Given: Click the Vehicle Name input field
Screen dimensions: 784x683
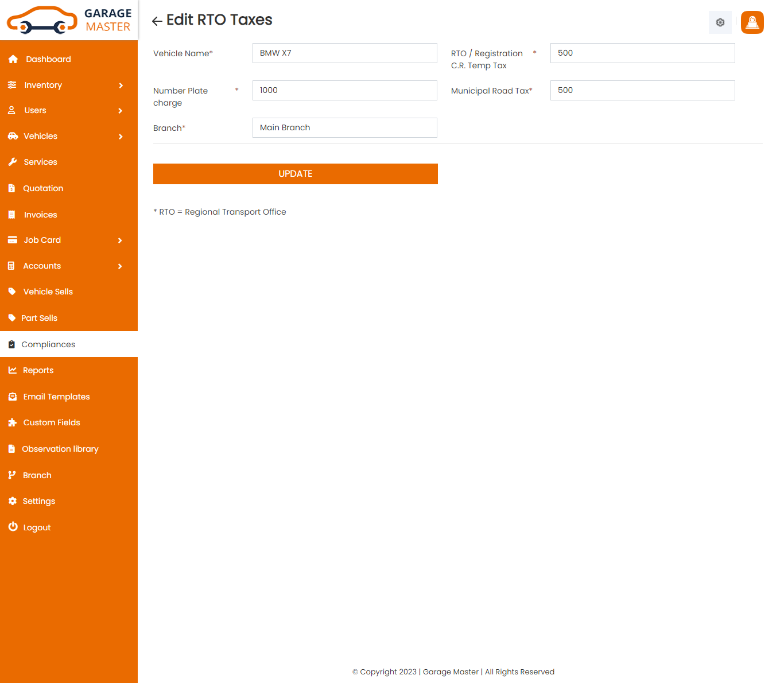Looking at the screenshot, I should pos(344,53).
